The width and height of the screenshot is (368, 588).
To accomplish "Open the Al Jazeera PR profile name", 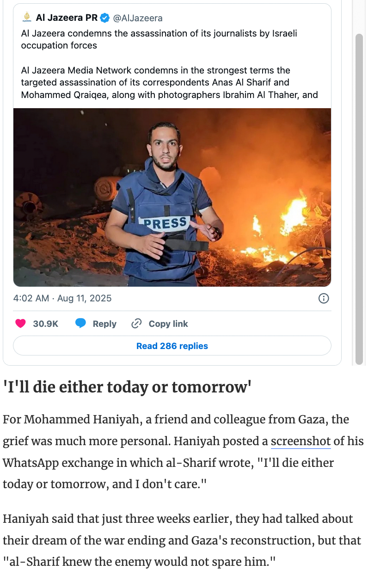I will (67, 18).
